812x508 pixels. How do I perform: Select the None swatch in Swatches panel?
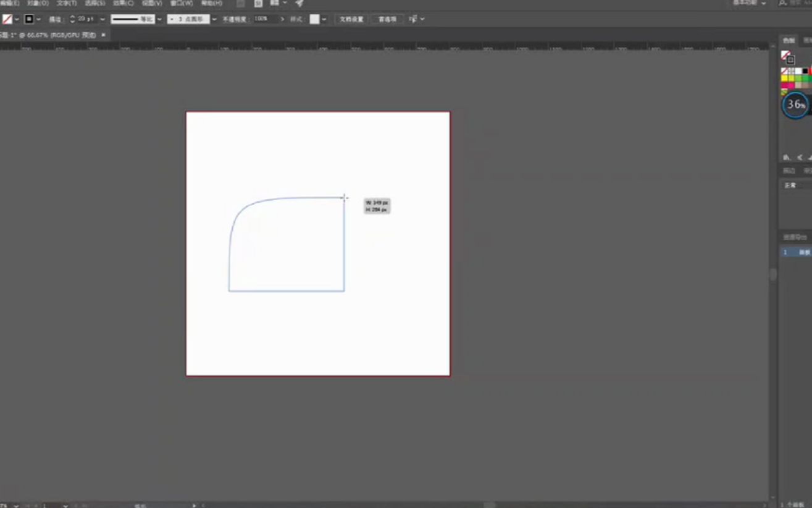pyautogui.click(x=784, y=72)
